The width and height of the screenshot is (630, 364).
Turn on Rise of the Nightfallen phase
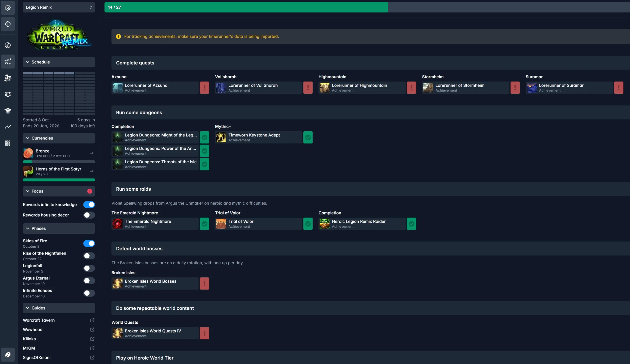tap(89, 256)
